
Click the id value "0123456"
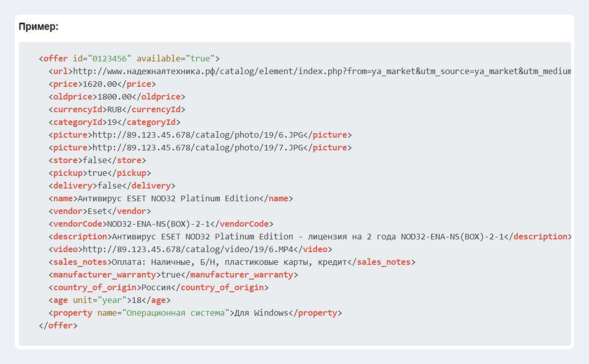click(109, 59)
